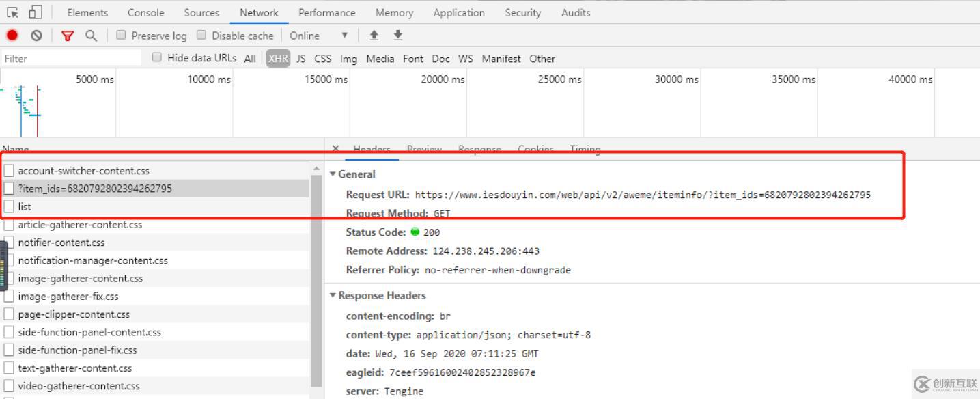Click the overview waterfall bars
This screenshot has width=980, height=399.
23,102
